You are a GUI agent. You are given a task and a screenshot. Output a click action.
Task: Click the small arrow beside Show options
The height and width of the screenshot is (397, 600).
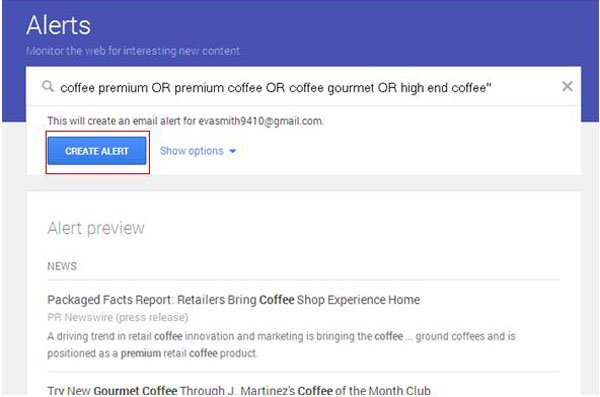232,151
